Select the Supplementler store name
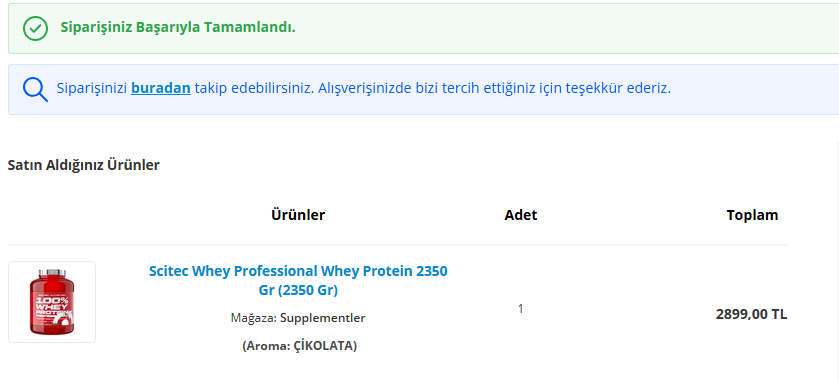The image size is (839, 381). coord(323,318)
